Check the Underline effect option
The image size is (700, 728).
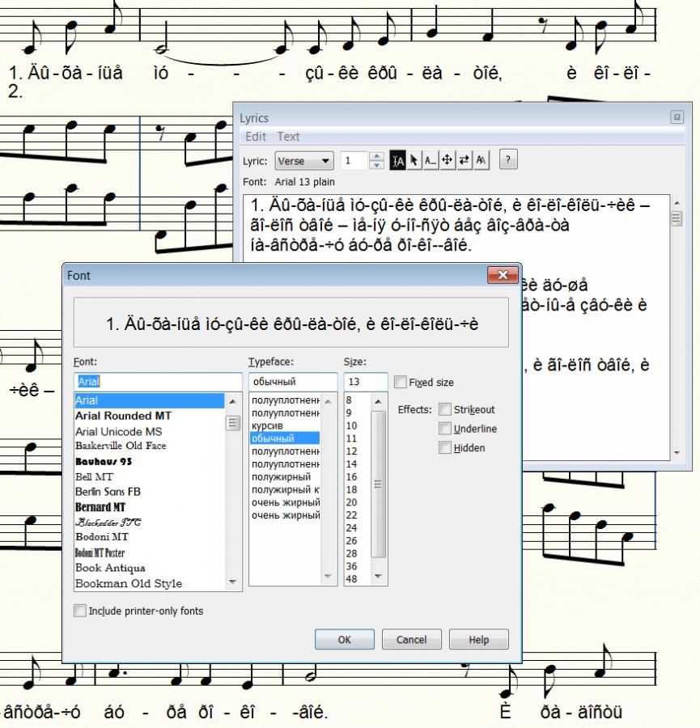tap(444, 429)
